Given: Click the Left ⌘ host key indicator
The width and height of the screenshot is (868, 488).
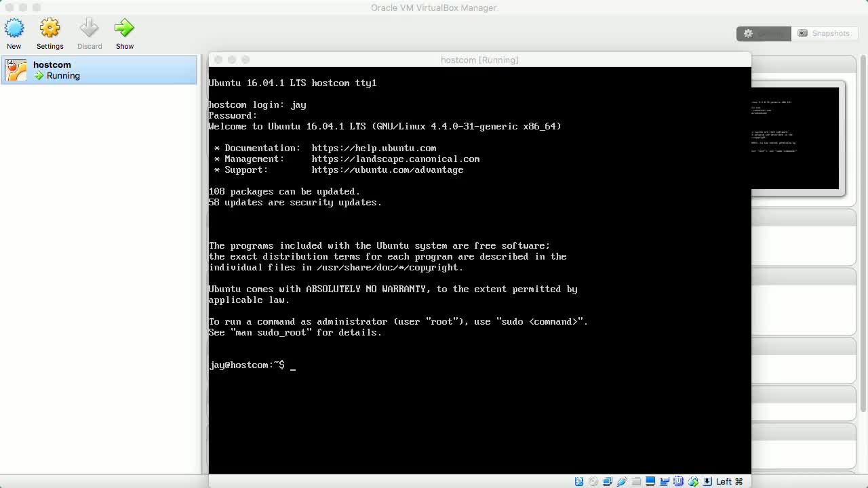Looking at the screenshot, I should [730, 481].
